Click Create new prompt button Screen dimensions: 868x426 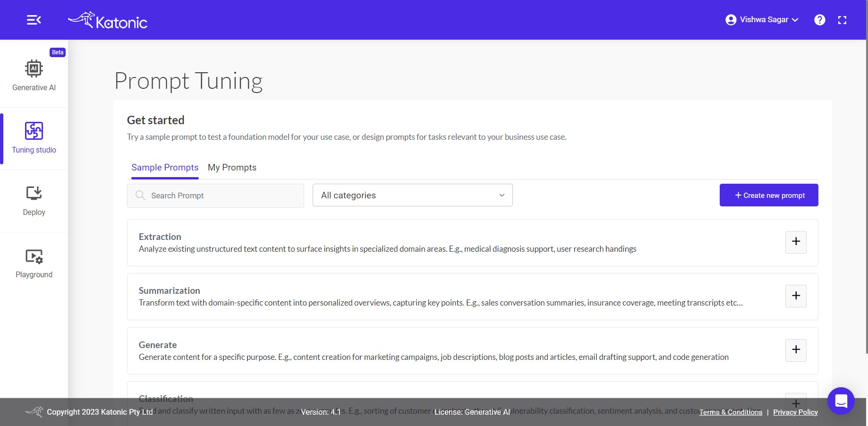point(769,195)
